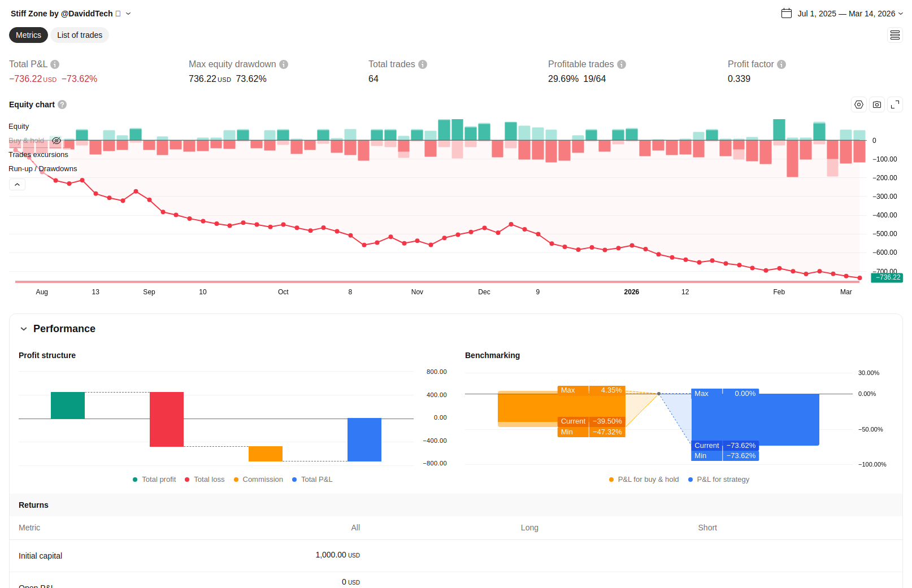
Task: Click the stacked-rows layout icon
Action: (895, 35)
